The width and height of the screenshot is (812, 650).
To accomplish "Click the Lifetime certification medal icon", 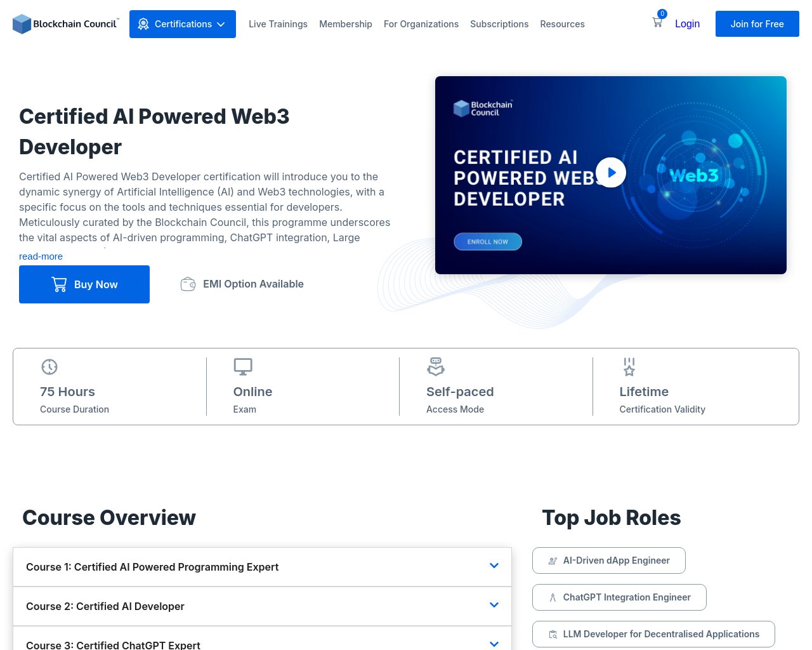I will point(629,367).
